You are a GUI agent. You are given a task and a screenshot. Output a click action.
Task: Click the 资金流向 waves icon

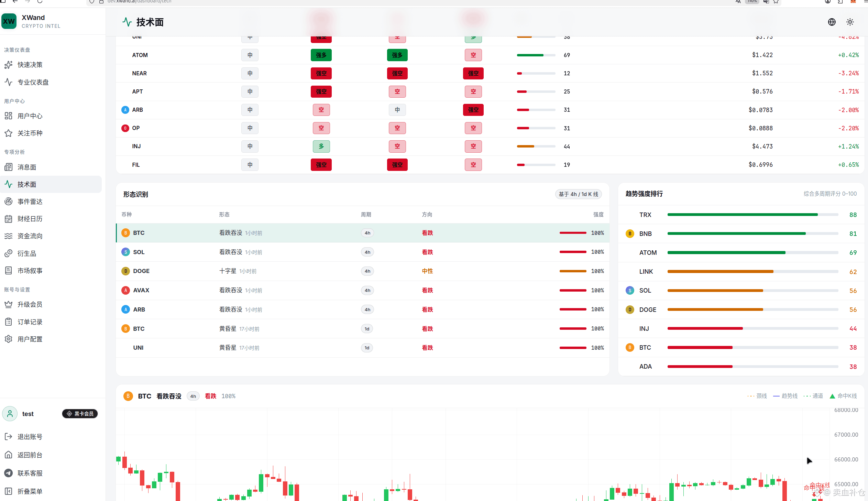pyautogui.click(x=9, y=236)
